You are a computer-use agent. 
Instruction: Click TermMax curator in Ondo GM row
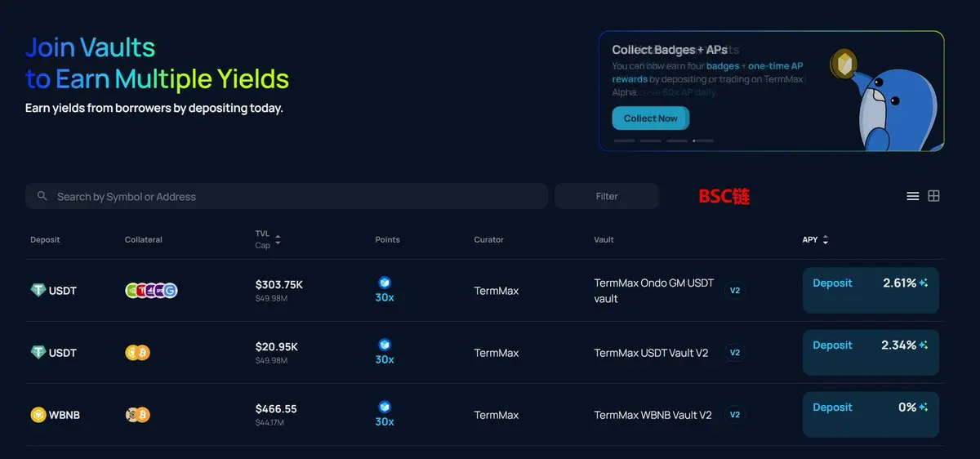[x=497, y=291]
